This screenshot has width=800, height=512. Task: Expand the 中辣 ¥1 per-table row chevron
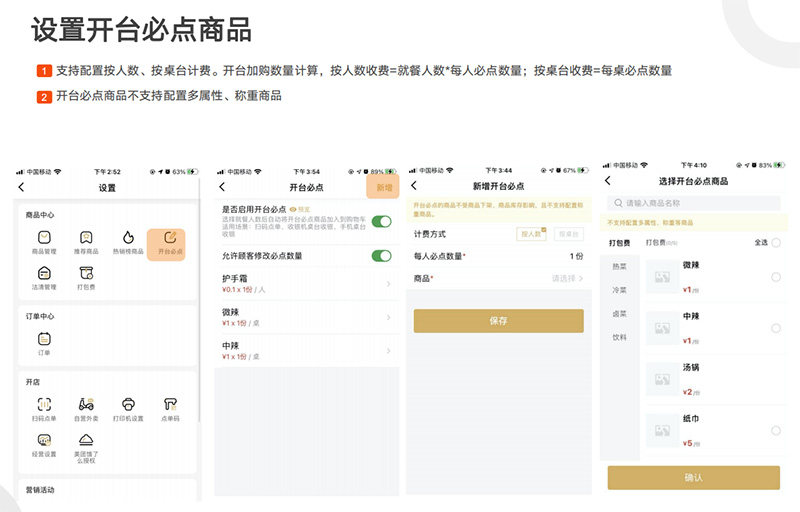(x=388, y=351)
